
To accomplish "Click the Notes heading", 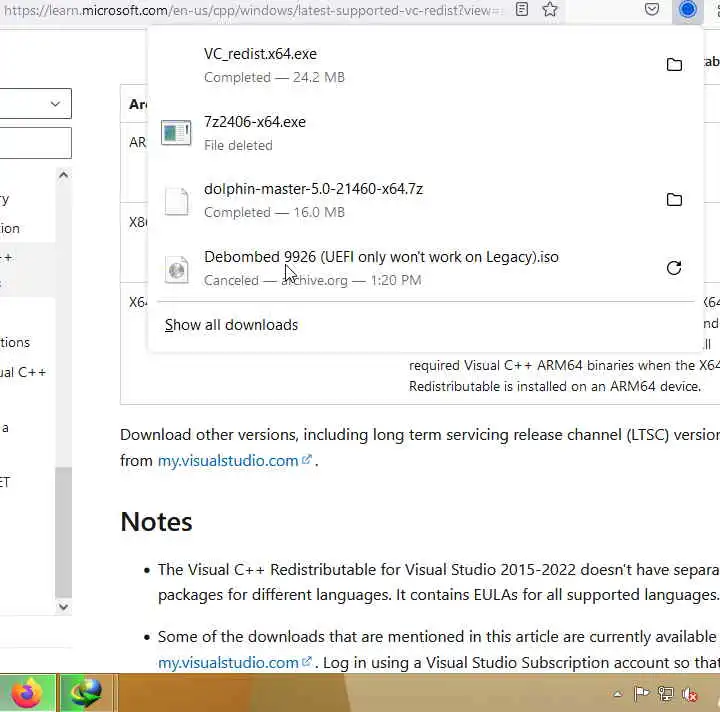I will 156,522.
